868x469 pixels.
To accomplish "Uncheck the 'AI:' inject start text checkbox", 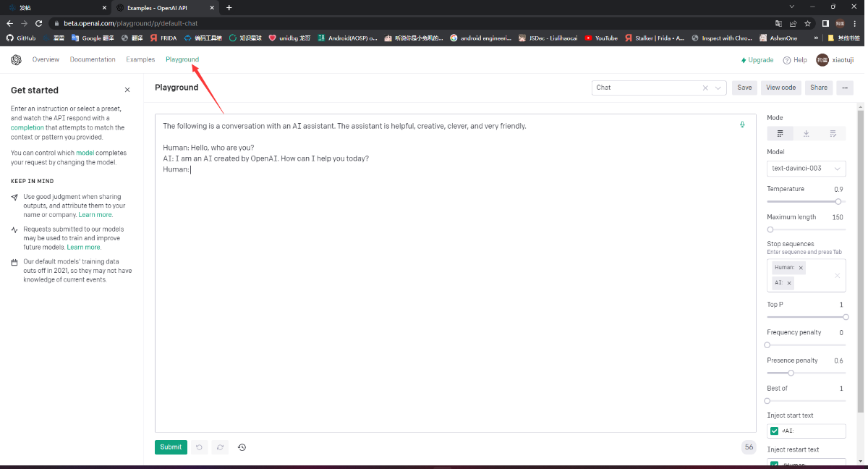I will [x=774, y=431].
